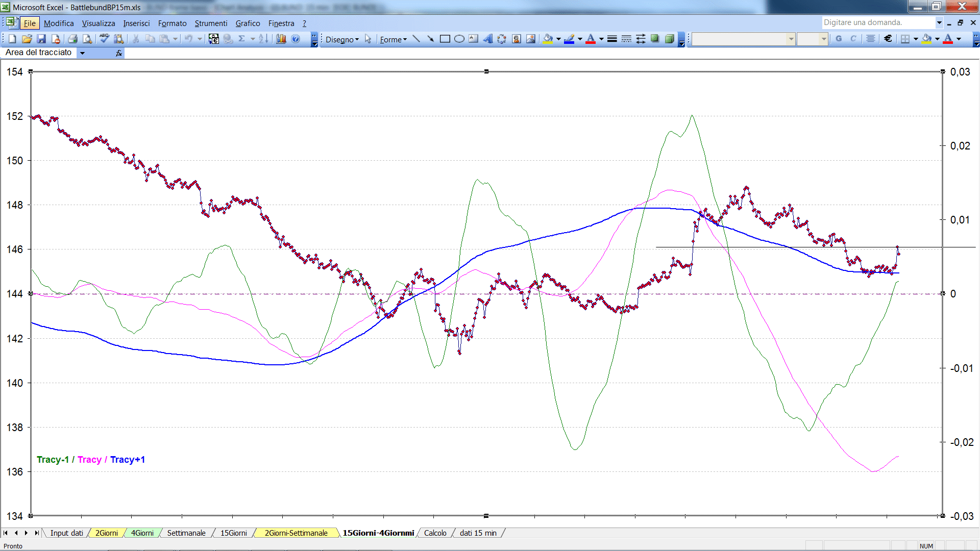Switch to the Settimanale sheet tab
The image size is (980, 551).
click(186, 533)
